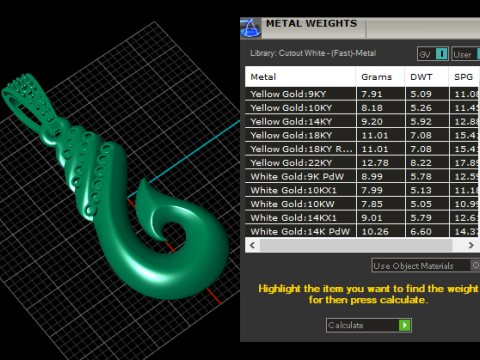The width and height of the screenshot is (480, 360).
Task: Highlight Yellow Gold:18KY row
Action: click(362, 135)
